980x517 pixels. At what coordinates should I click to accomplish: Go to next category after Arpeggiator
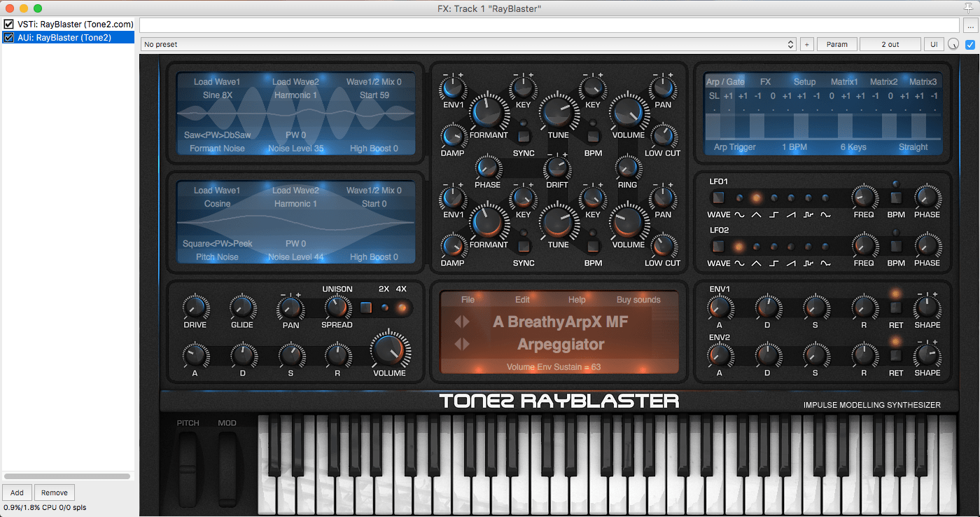(466, 344)
